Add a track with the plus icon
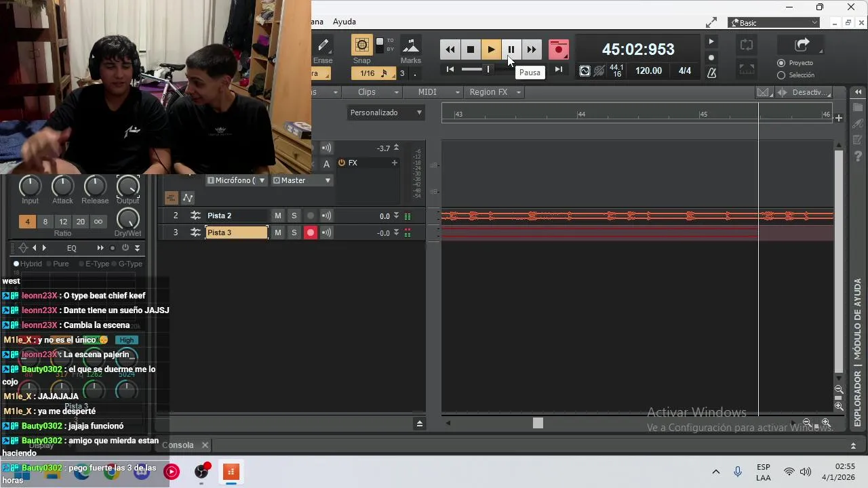 click(x=839, y=118)
